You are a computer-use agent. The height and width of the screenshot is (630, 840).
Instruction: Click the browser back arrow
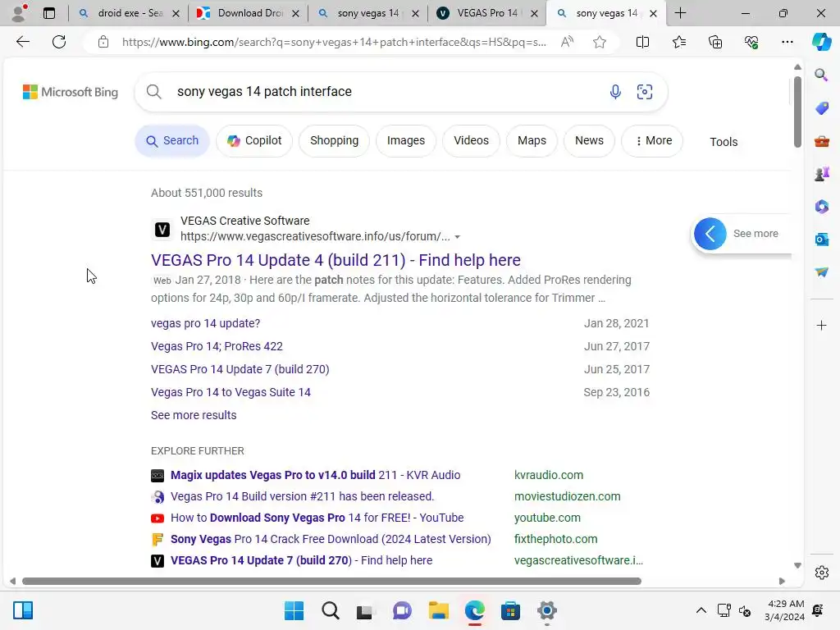click(22, 42)
